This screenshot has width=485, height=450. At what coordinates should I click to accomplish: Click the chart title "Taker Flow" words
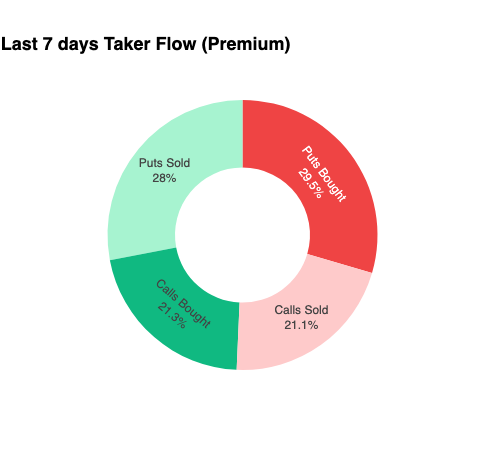pyautogui.click(x=150, y=44)
